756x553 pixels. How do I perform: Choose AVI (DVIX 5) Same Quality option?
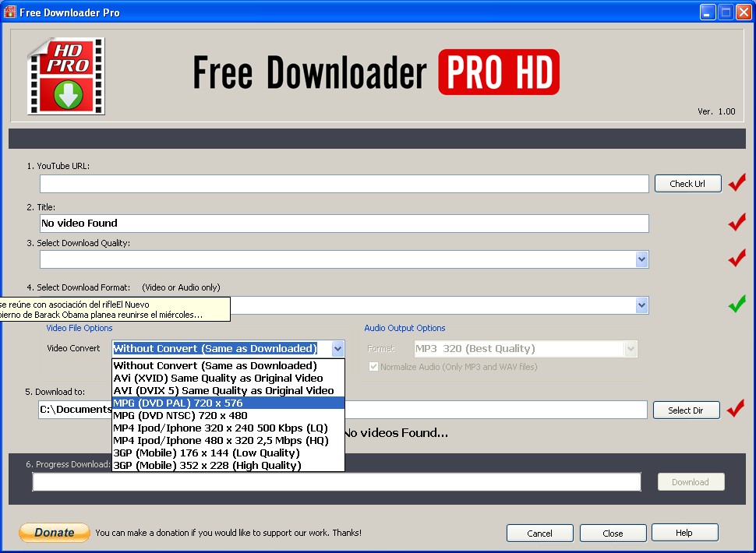[x=228, y=391]
